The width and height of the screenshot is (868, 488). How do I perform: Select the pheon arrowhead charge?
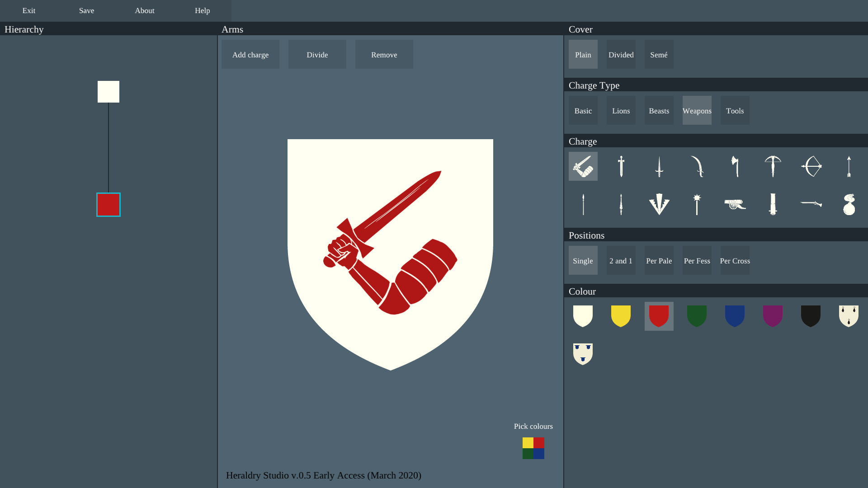tap(659, 204)
